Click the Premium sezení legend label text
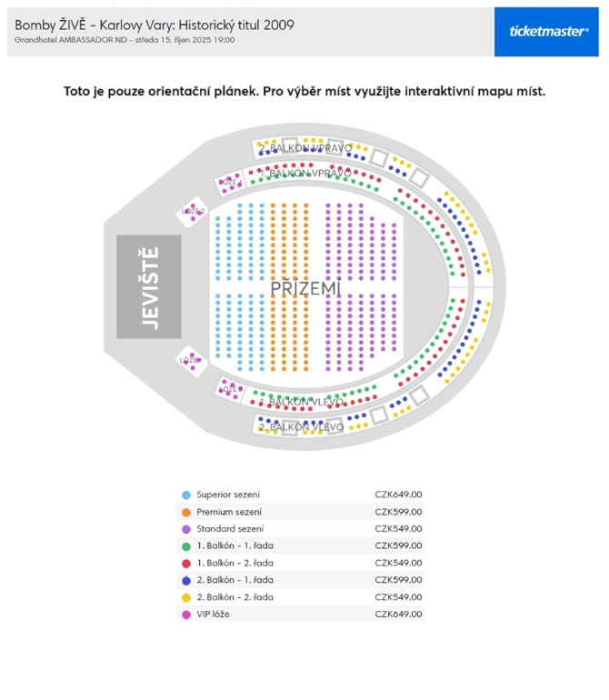This screenshot has height=700, width=609. click(228, 512)
